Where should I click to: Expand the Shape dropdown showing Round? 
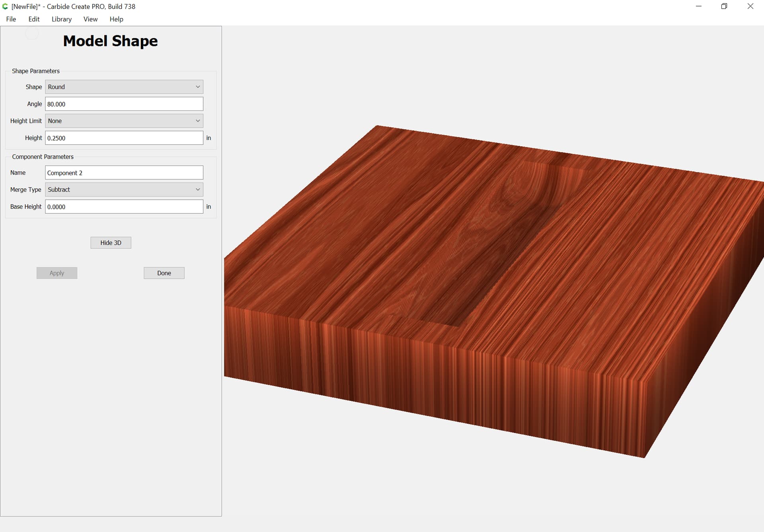coord(124,87)
